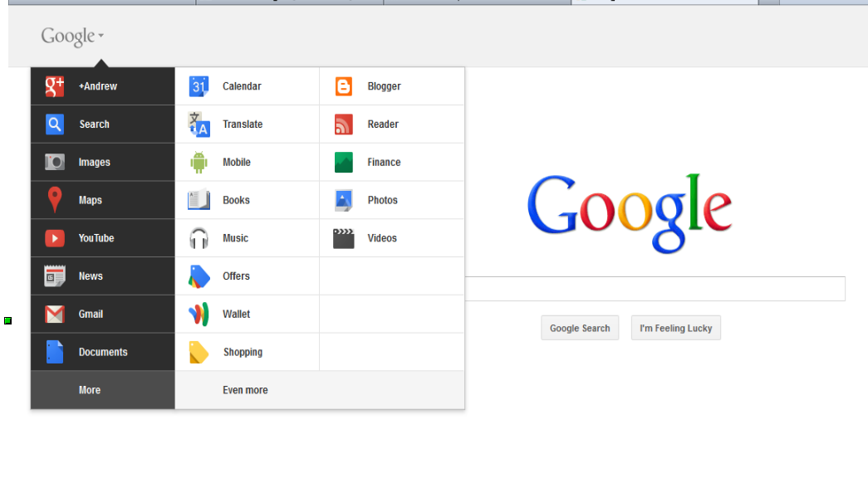Image resolution: width=868 pixels, height=483 pixels.
Task: Open Finance from the submenu
Action: [392, 162]
